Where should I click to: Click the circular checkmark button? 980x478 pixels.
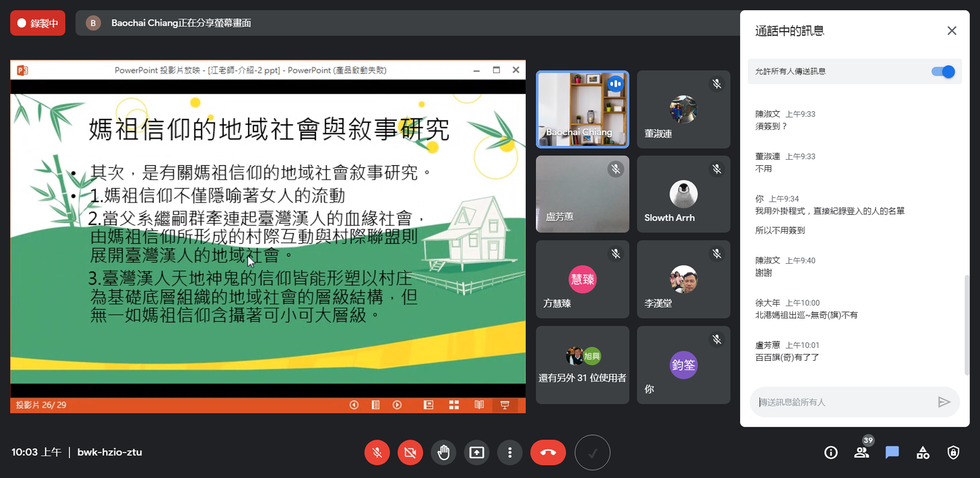tap(592, 452)
